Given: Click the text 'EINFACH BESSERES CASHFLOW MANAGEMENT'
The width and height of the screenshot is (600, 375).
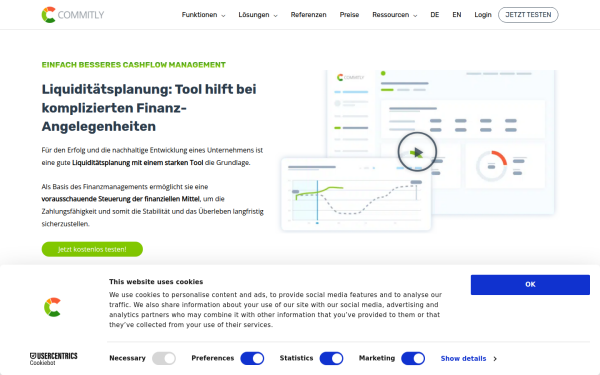Looking at the screenshot, I should click(x=134, y=65).
